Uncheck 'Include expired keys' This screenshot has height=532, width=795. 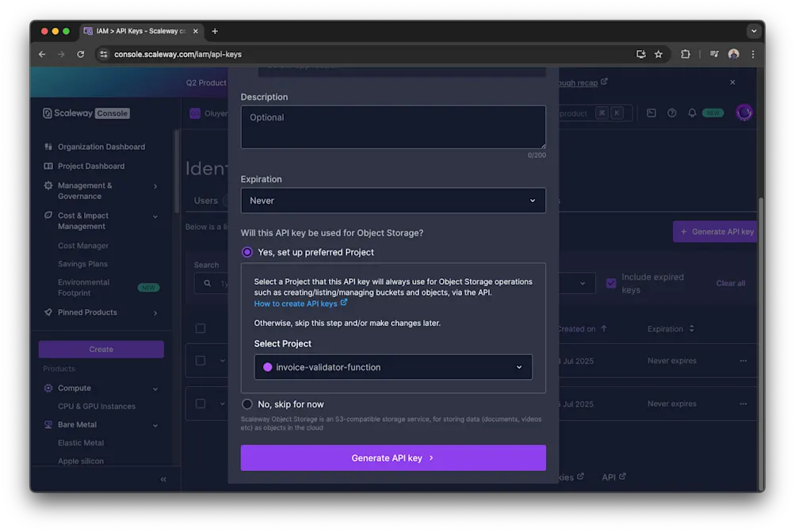pos(610,282)
